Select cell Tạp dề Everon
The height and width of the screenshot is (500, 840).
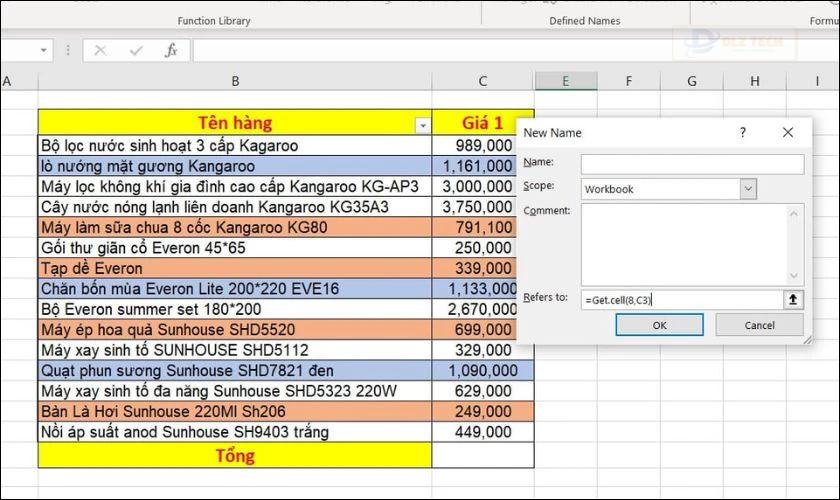(x=235, y=268)
